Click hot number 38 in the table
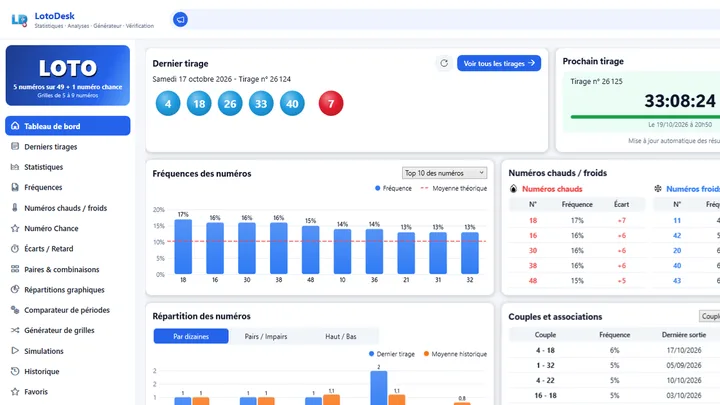This screenshot has height=405, width=720. [533, 265]
